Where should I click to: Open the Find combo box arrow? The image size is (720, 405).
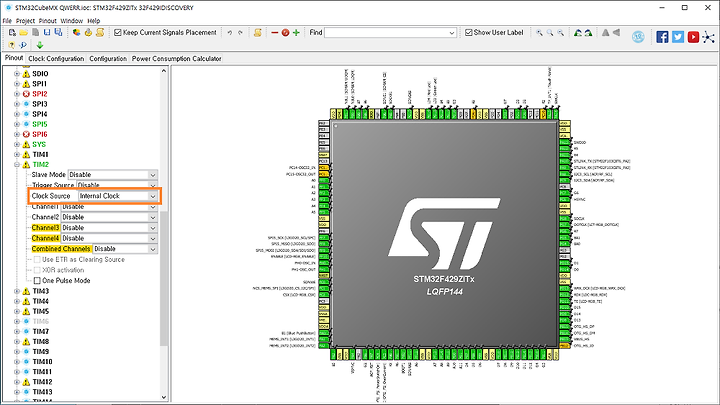[x=452, y=33]
